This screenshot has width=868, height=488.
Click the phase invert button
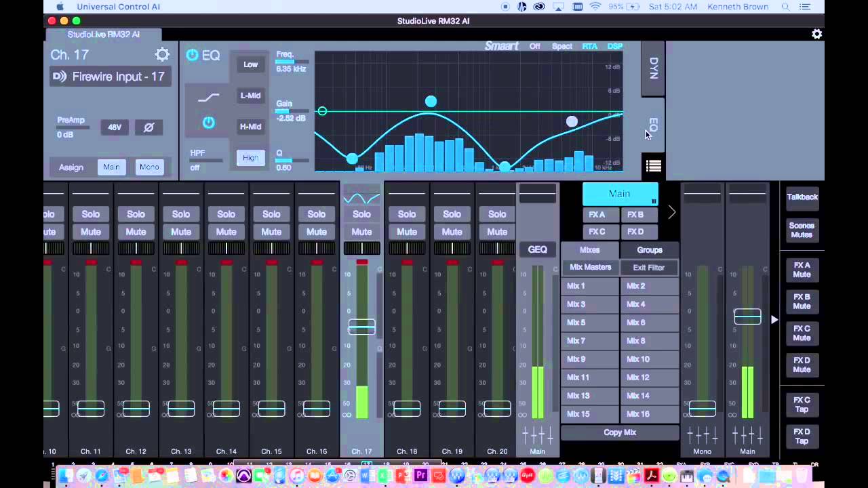click(x=149, y=127)
